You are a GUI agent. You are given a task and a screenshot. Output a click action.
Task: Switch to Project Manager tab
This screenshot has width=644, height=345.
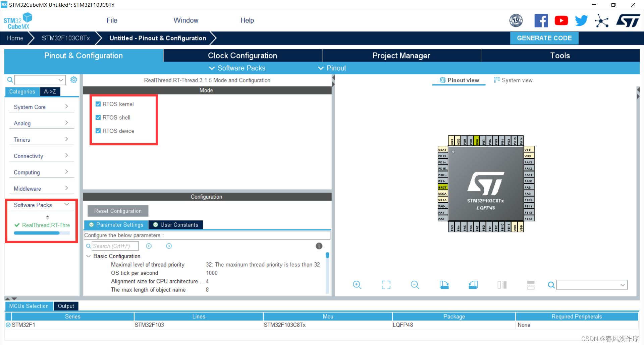pyautogui.click(x=401, y=56)
